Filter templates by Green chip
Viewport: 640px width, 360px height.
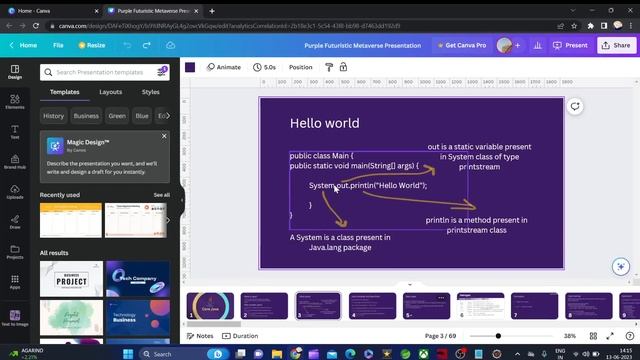(x=117, y=116)
